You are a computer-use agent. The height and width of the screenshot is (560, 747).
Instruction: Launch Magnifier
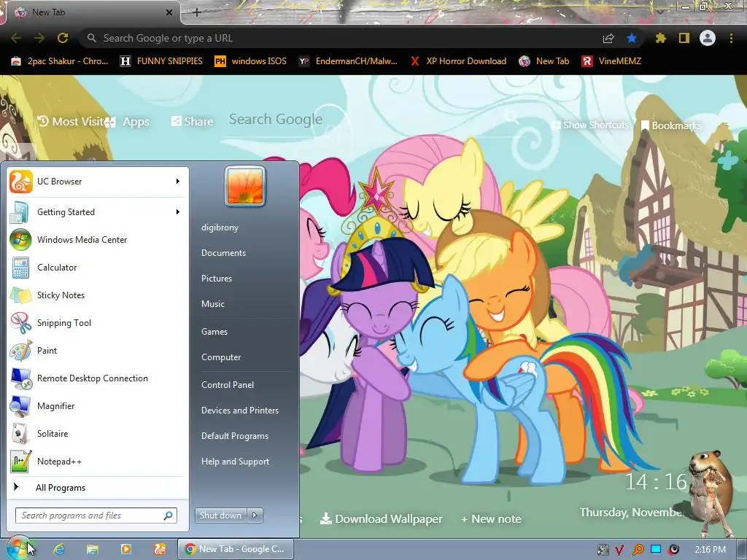coord(98,405)
